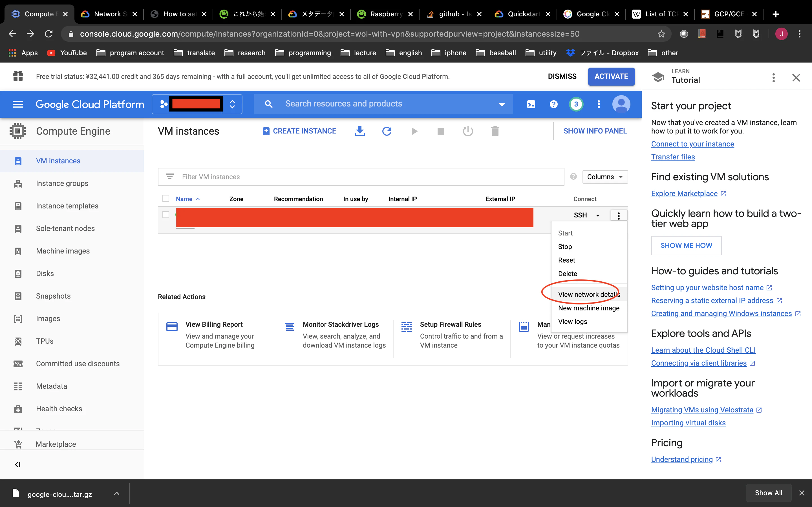This screenshot has height=507, width=812.
Task: Expand the SSH connect options arrow
Action: (x=598, y=215)
